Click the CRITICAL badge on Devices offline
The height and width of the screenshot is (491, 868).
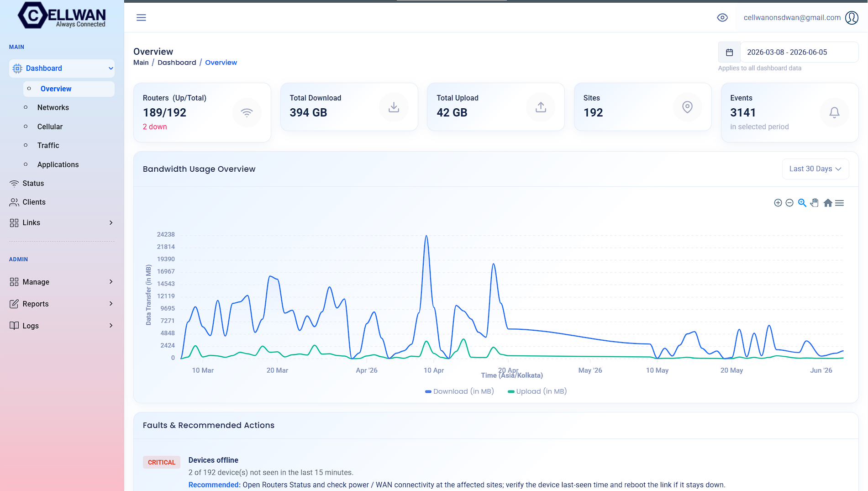[x=162, y=462]
